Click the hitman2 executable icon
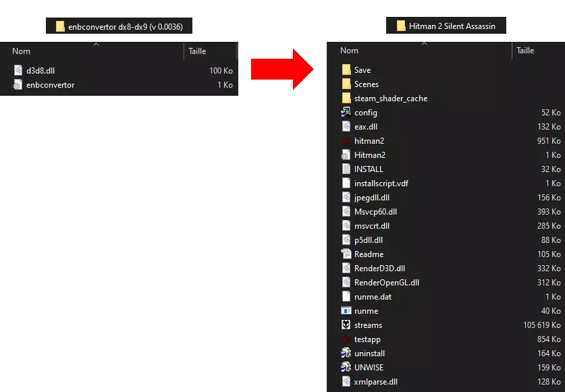 tap(346, 141)
